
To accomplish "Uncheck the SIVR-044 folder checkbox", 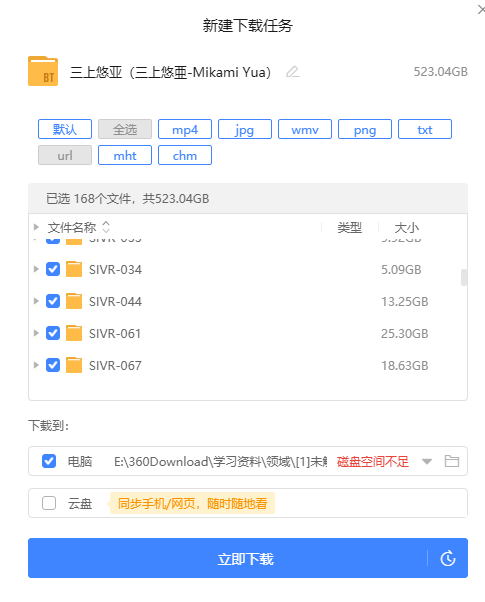I will pos(53,301).
